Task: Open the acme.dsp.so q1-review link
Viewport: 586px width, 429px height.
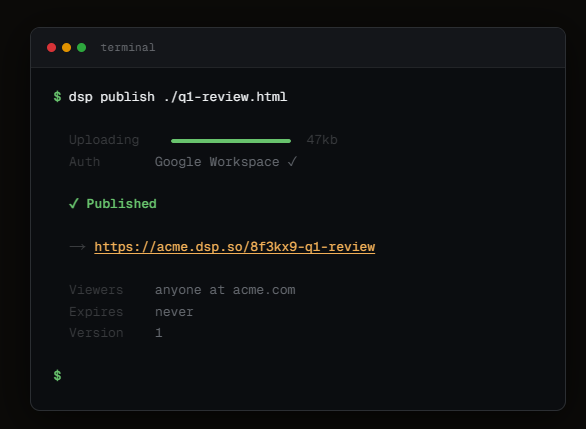Action: click(x=235, y=247)
